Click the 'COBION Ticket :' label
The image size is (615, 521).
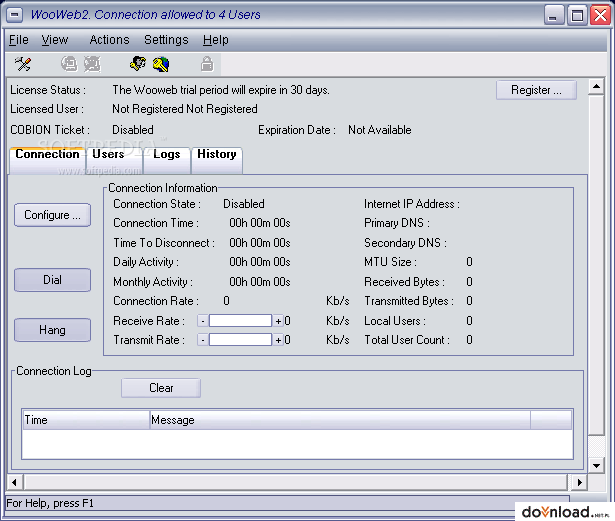tap(50, 130)
